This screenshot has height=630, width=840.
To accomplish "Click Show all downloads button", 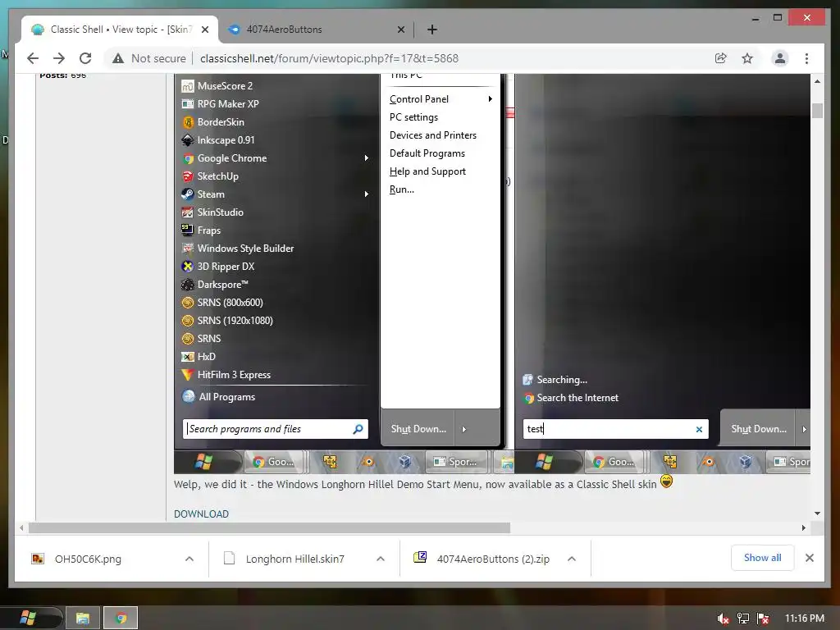I will pyautogui.click(x=762, y=558).
